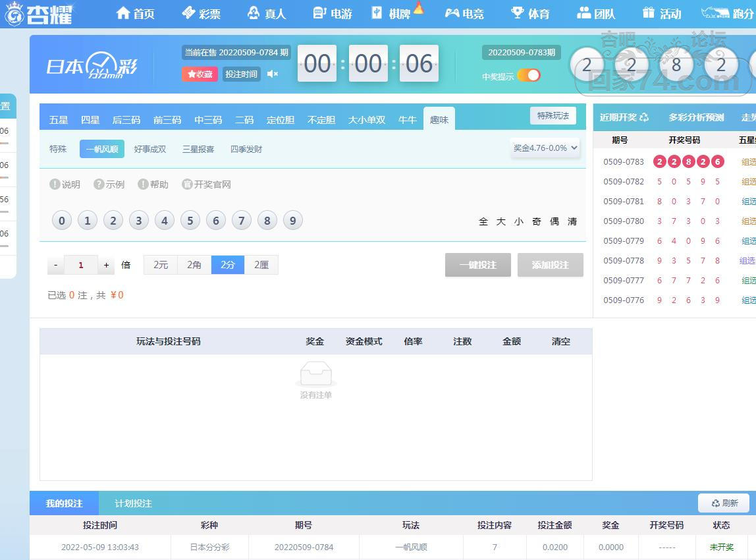756x560 pixels.
Task: Click the 投注时间 button
Action: click(242, 74)
